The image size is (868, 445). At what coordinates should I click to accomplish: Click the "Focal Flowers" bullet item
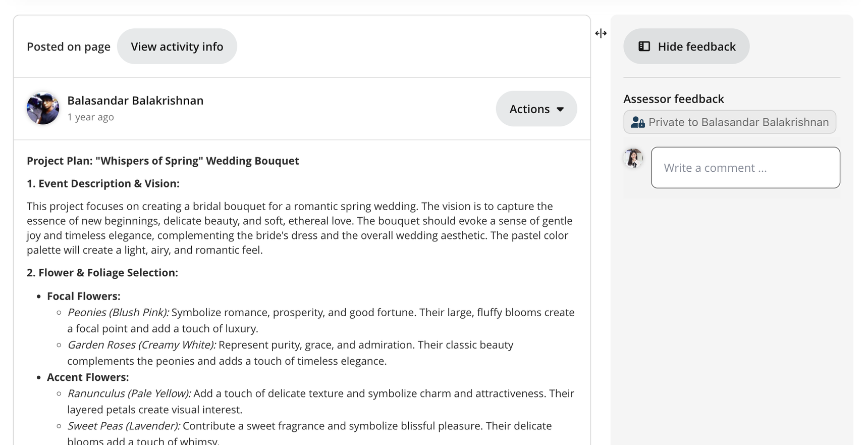click(84, 296)
